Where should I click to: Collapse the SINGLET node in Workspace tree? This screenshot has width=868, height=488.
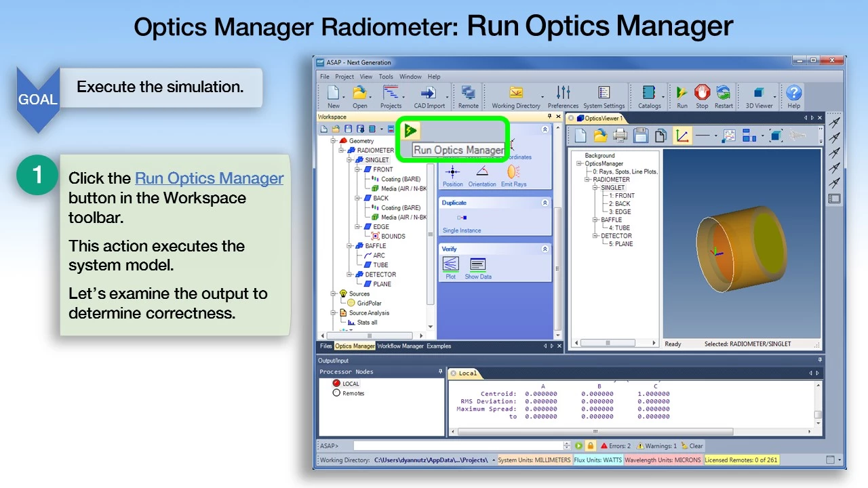pos(351,160)
